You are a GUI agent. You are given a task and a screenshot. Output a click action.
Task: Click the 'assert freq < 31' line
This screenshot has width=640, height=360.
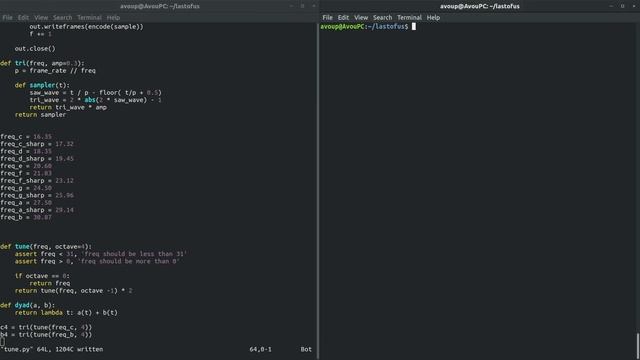[101, 254]
